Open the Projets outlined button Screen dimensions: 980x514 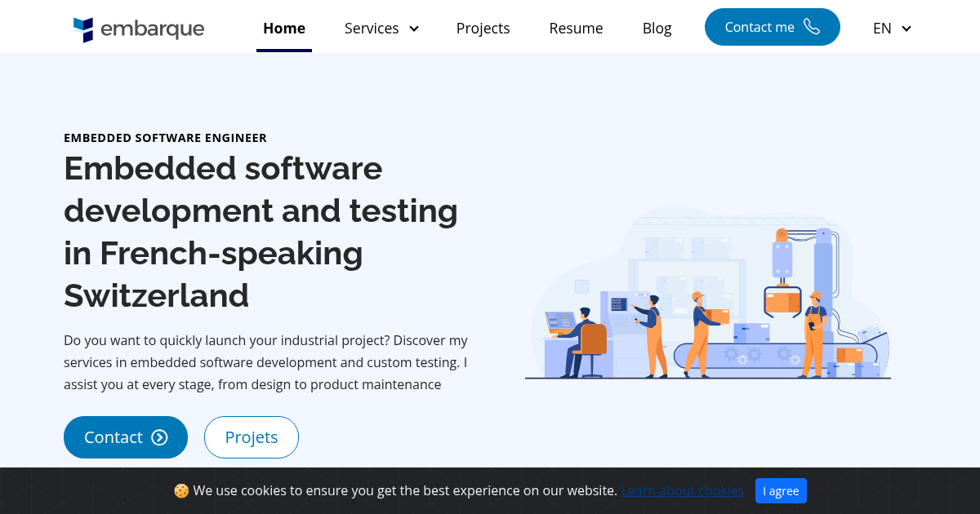click(x=252, y=437)
